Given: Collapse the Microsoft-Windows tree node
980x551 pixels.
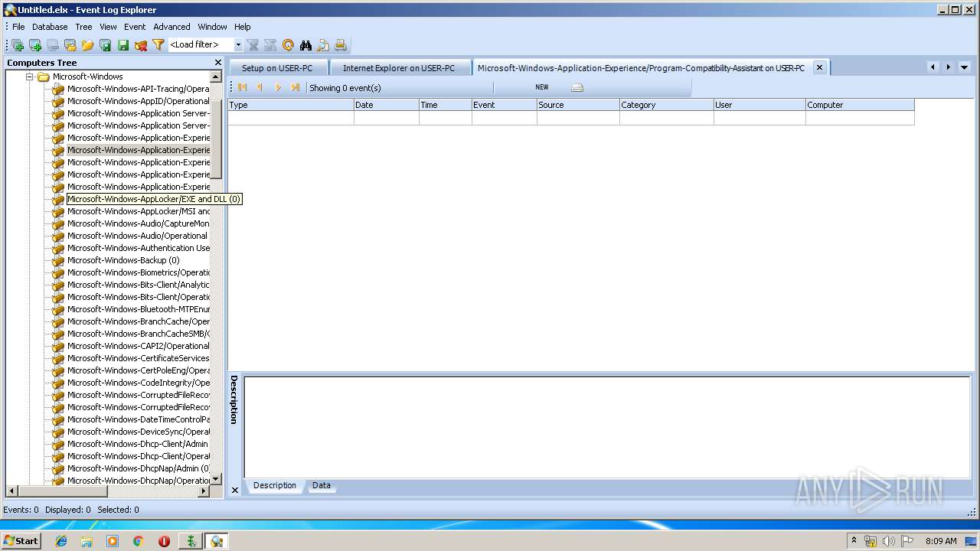Looking at the screenshot, I should click(29, 77).
